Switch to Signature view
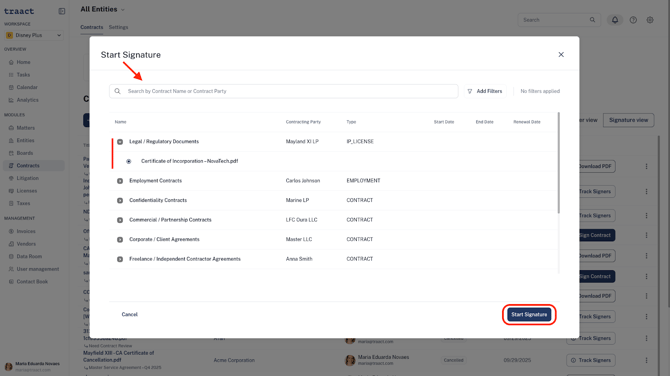The image size is (670, 376). point(629,120)
